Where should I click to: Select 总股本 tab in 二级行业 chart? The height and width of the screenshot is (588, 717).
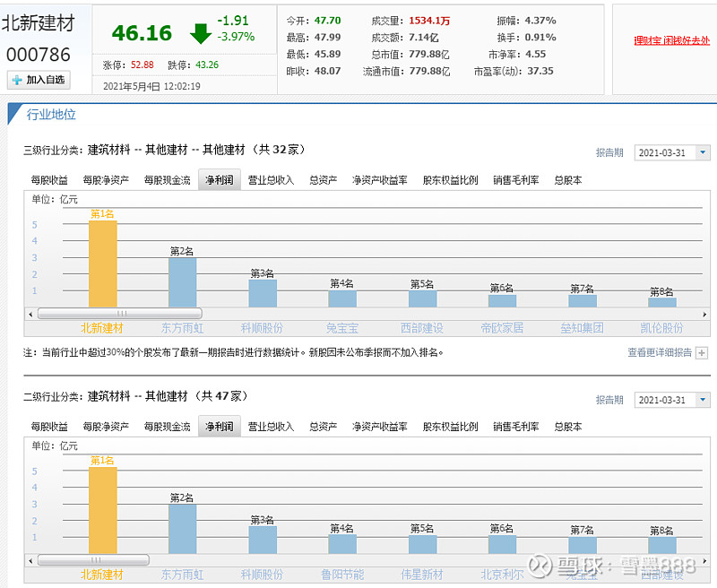pyautogui.click(x=568, y=427)
